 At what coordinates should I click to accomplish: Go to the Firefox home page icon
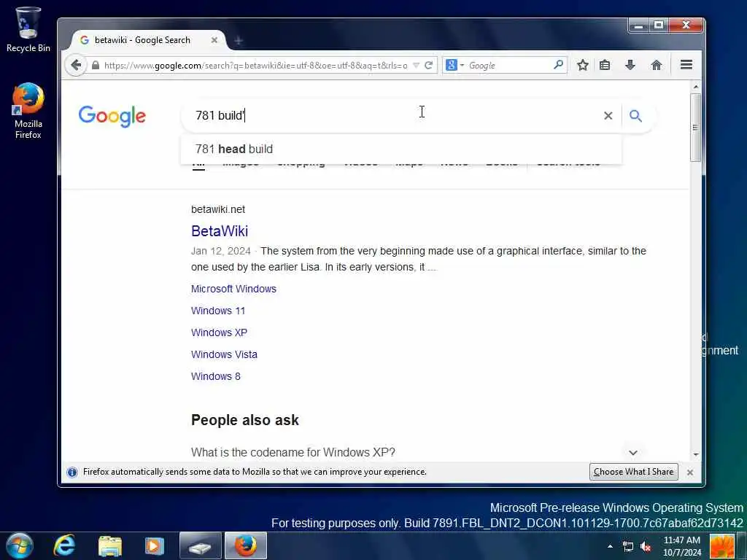(x=656, y=65)
